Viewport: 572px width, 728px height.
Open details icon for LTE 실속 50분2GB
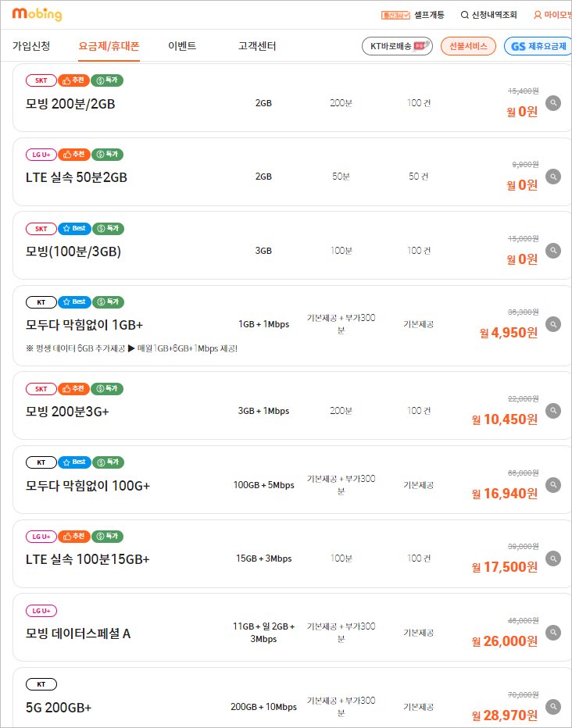[x=553, y=177]
